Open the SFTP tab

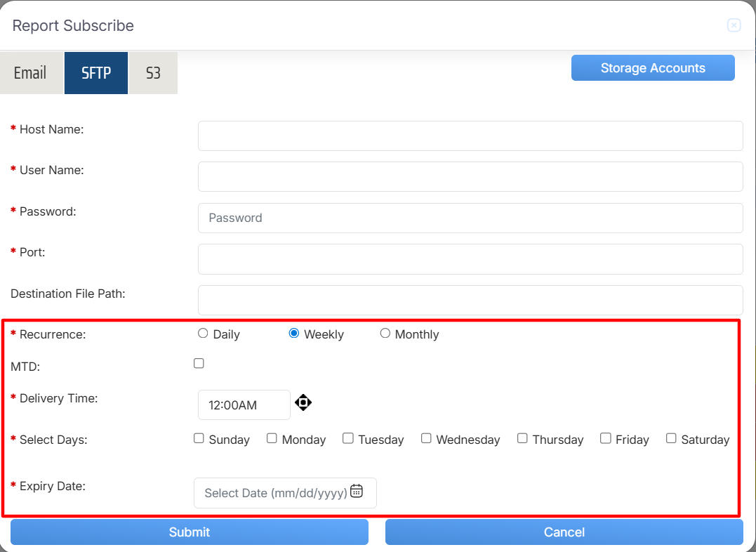tap(96, 73)
